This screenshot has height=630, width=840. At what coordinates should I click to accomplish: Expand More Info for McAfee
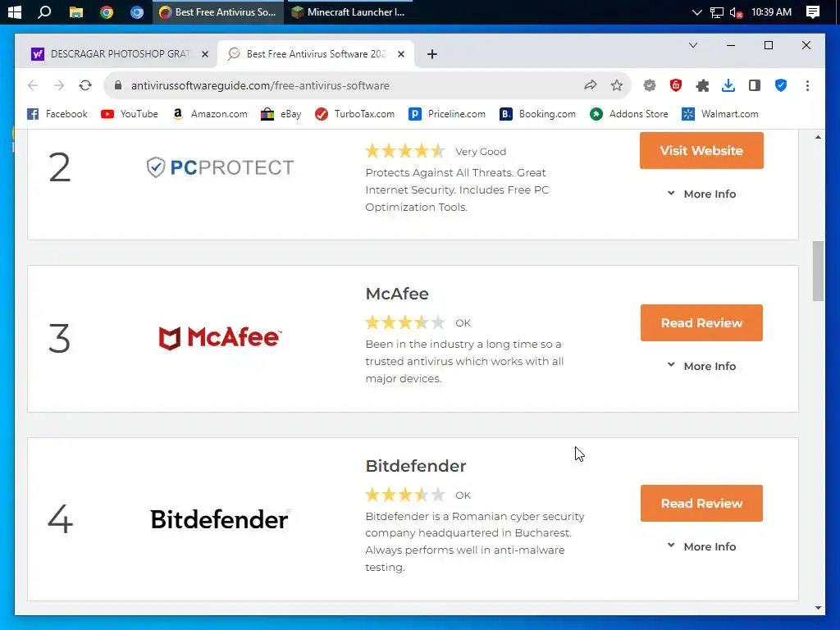701,366
